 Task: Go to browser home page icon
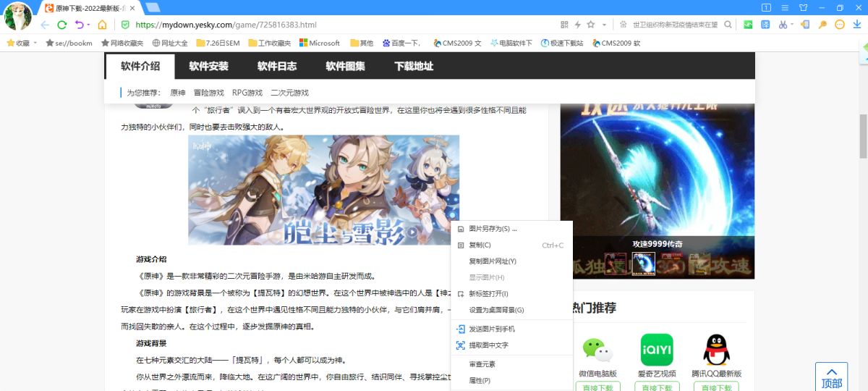point(102,25)
